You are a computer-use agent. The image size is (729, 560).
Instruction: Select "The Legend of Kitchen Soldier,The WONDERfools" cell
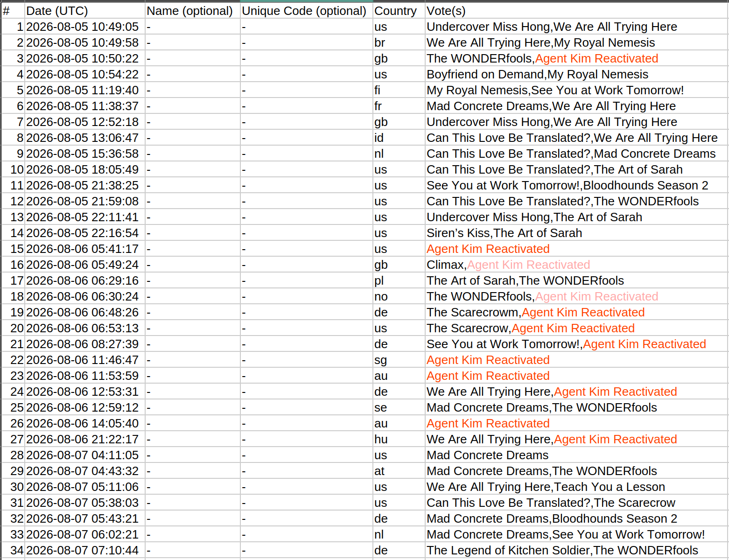[576, 550]
